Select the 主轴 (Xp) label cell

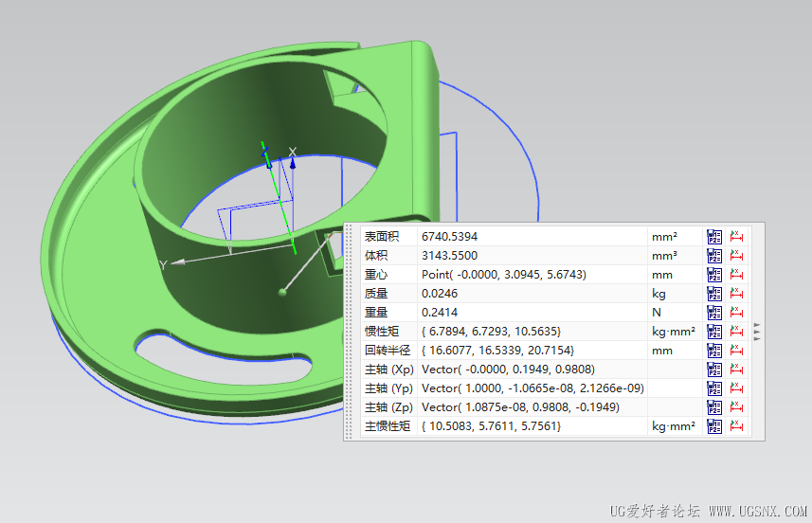388,370
